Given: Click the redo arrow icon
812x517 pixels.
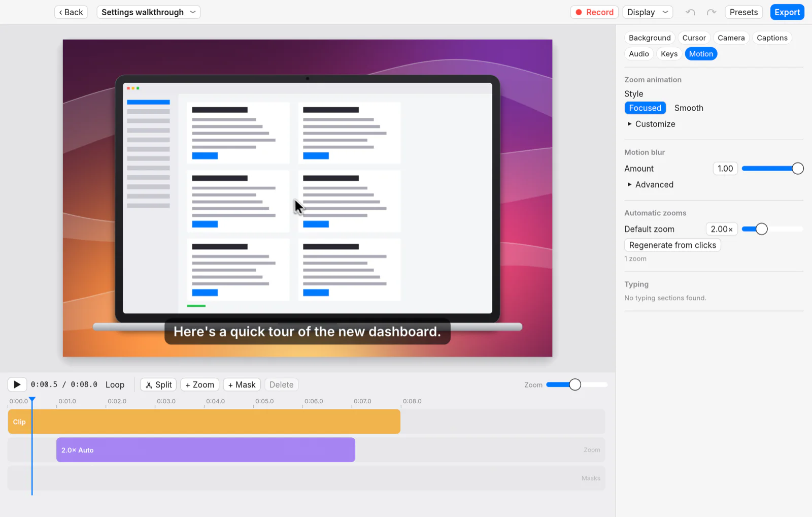Looking at the screenshot, I should [712, 12].
